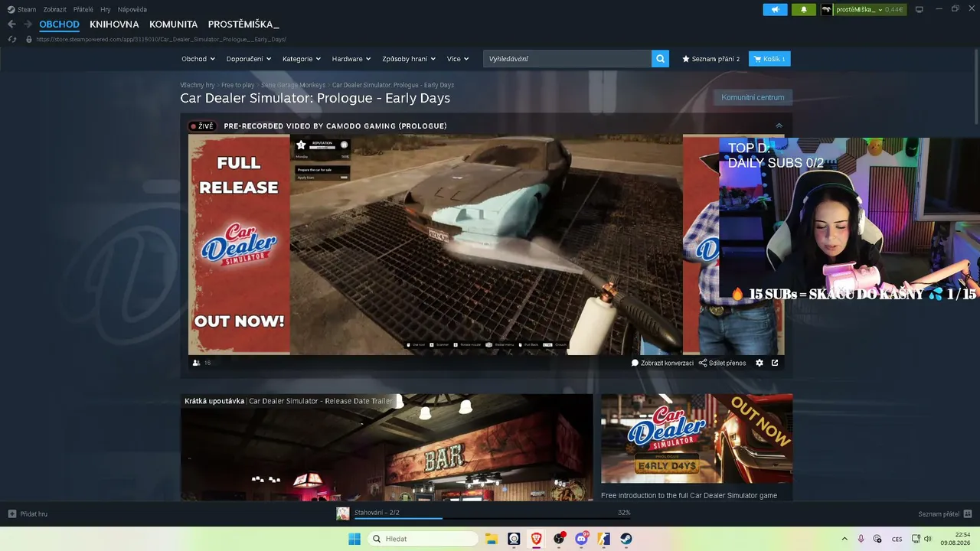This screenshot has width=980, height=551.
Task: Click the downloading game thumbnail
Action: tap(343, 514)
